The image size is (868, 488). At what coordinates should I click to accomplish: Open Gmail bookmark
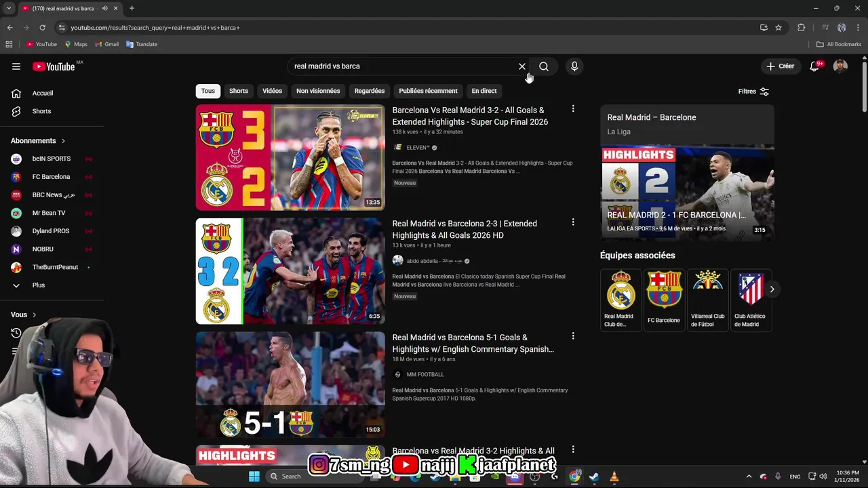point(107,44)
